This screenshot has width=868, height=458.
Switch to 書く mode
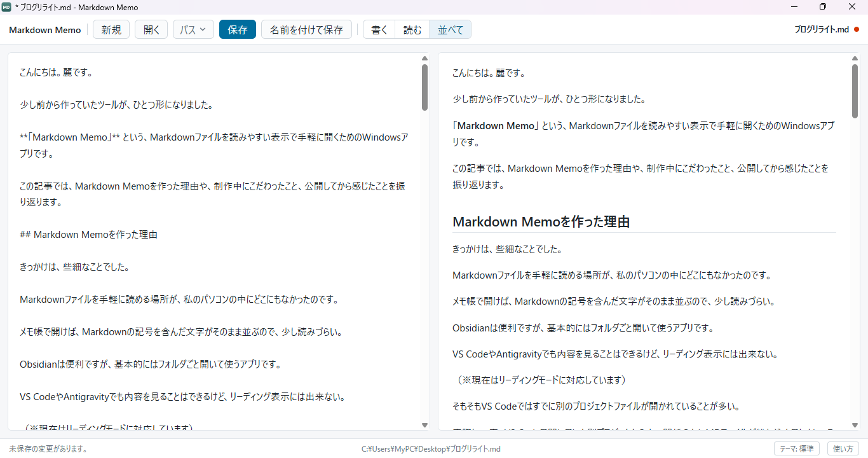click(x=379, y=29)
